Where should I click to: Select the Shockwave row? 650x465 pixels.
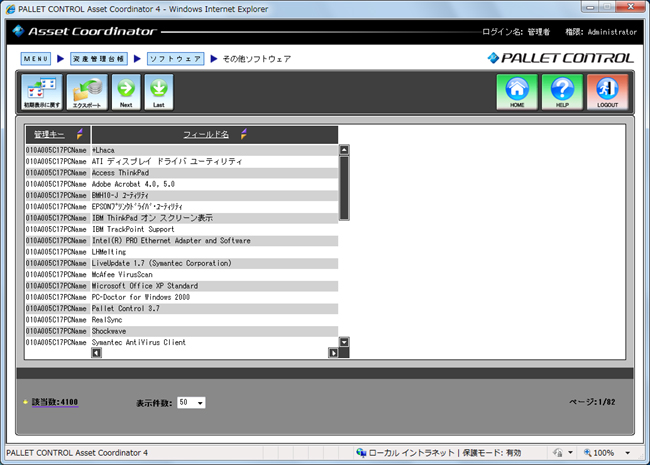(182, 331)
